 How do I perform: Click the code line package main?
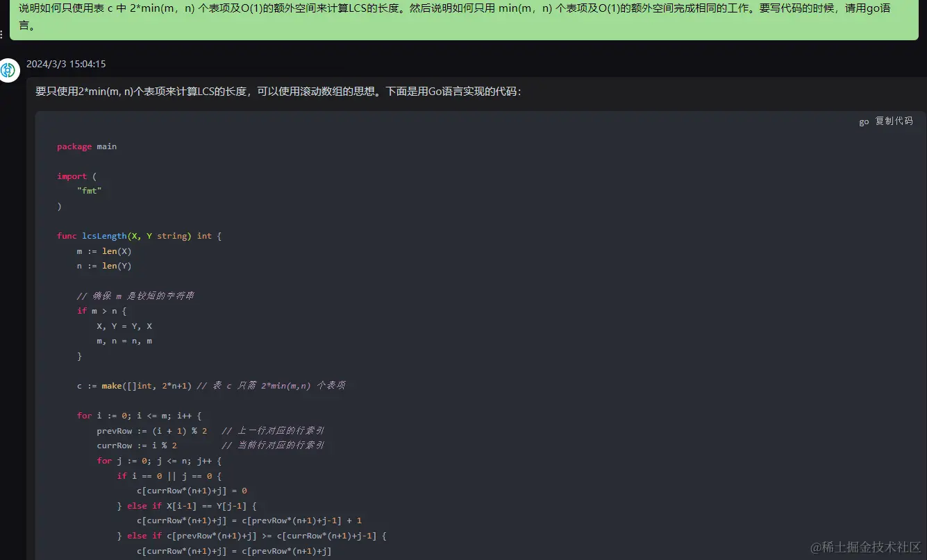point(87,146)
